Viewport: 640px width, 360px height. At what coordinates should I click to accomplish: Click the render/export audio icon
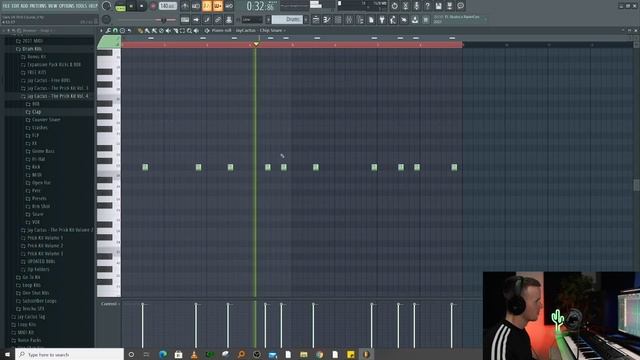pos(449,6)
